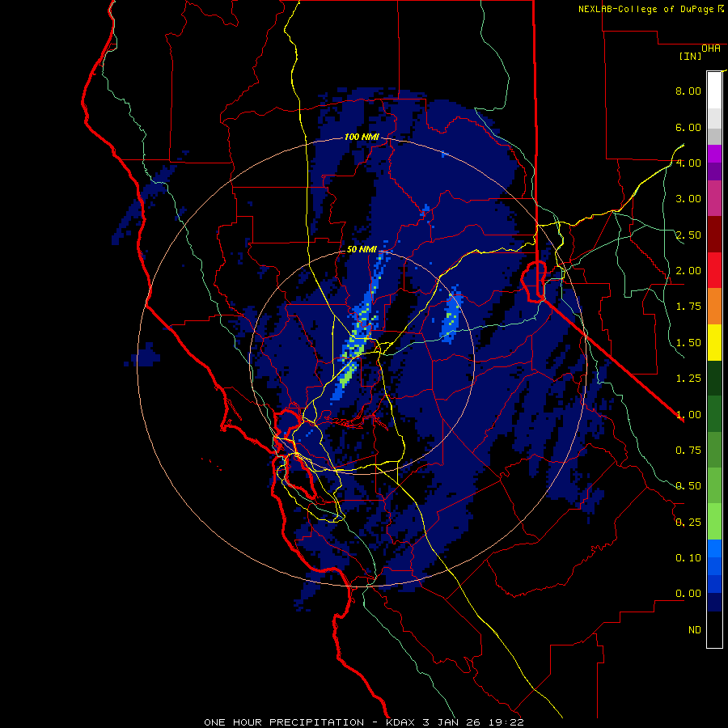Select the 1.00 legend value

(x=688, y=415)
